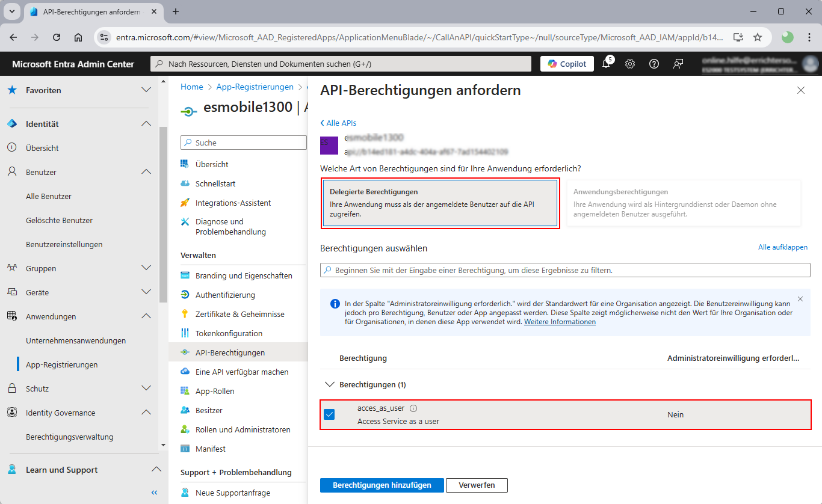Image resolution: width=822 pixels, height=504 pixels.
Task: Select Anwendungsberechtigungen option
Action: click(684, 203)
